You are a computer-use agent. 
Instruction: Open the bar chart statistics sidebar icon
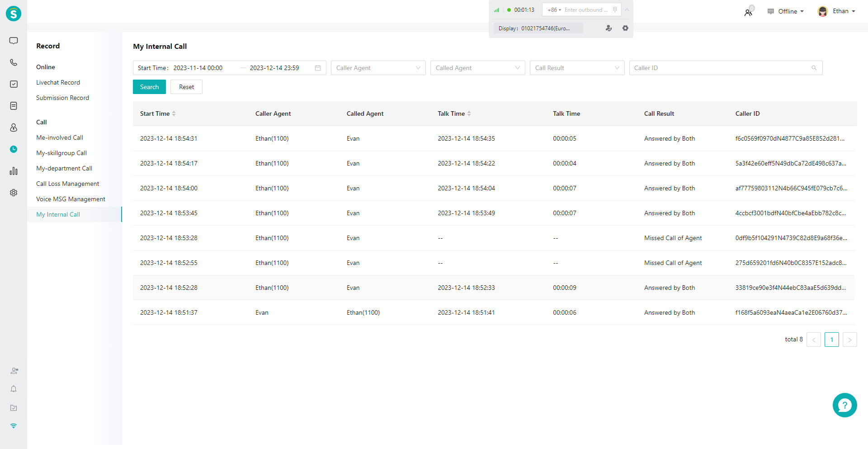(14, 171)
